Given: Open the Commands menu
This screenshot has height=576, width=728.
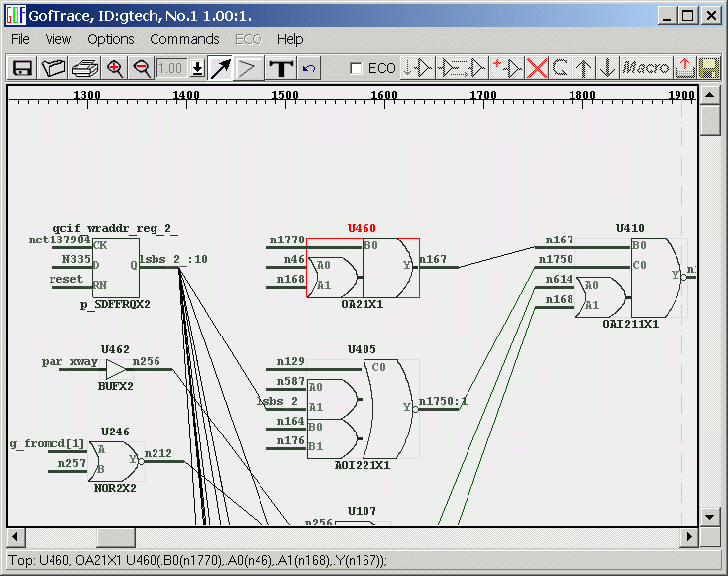Looking at the screenshot, I should click(184, 39).
